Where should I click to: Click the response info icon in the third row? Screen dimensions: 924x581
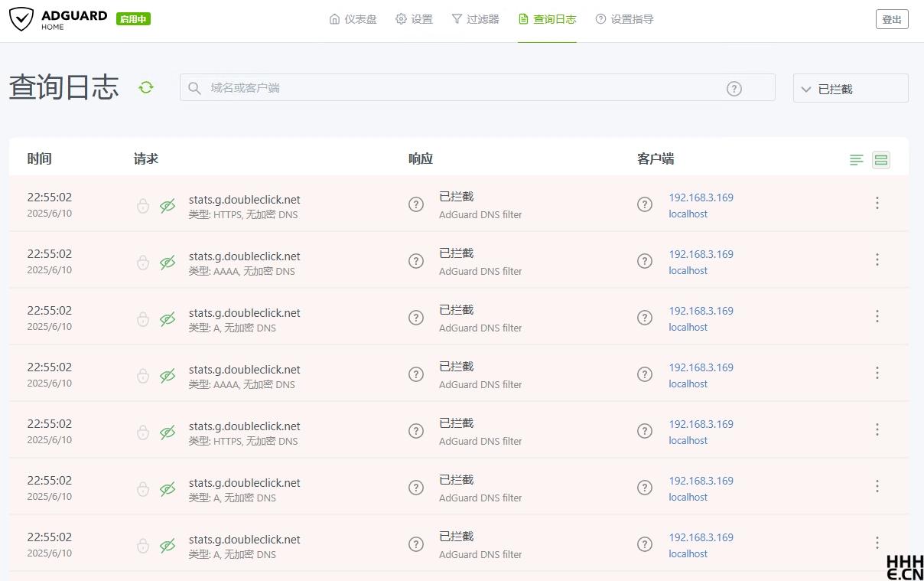pos(416,318)
